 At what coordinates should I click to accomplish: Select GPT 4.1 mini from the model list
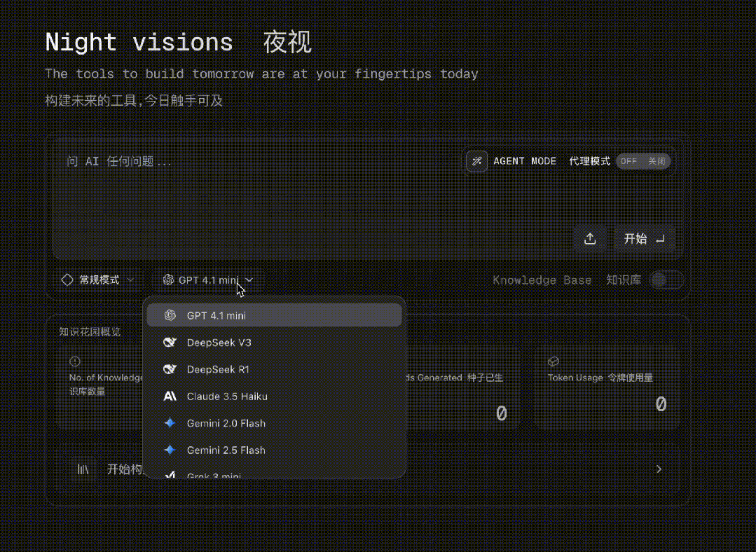pyautogui.click(x=274, y=315)
